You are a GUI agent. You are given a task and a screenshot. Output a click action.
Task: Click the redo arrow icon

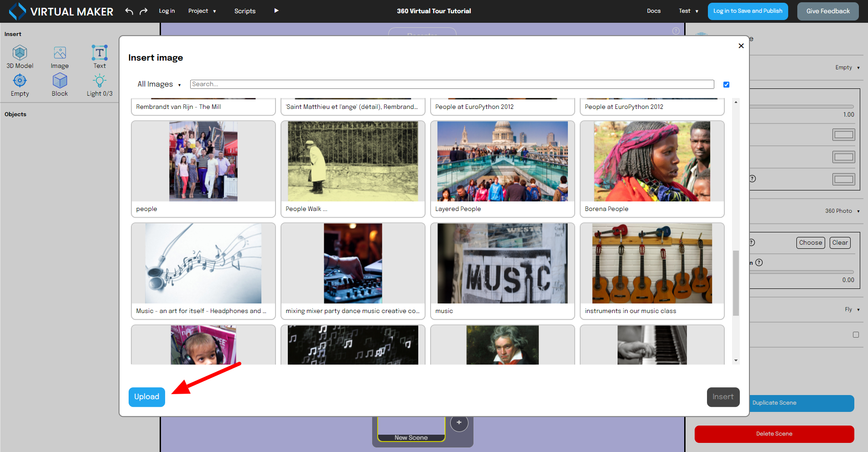click(143, 11)
